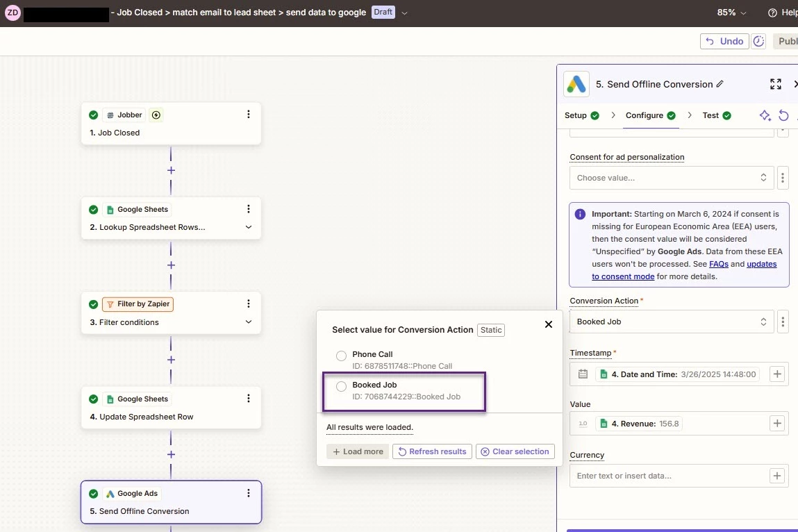The image size is (798, 532).
Task: Switch to the Test tab
Action: [x=717, y=115]
